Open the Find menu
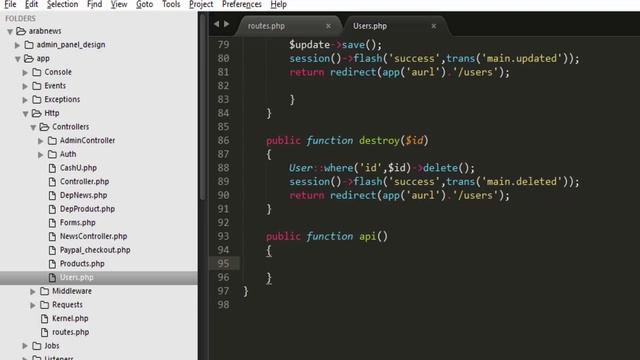 point(95,4)
